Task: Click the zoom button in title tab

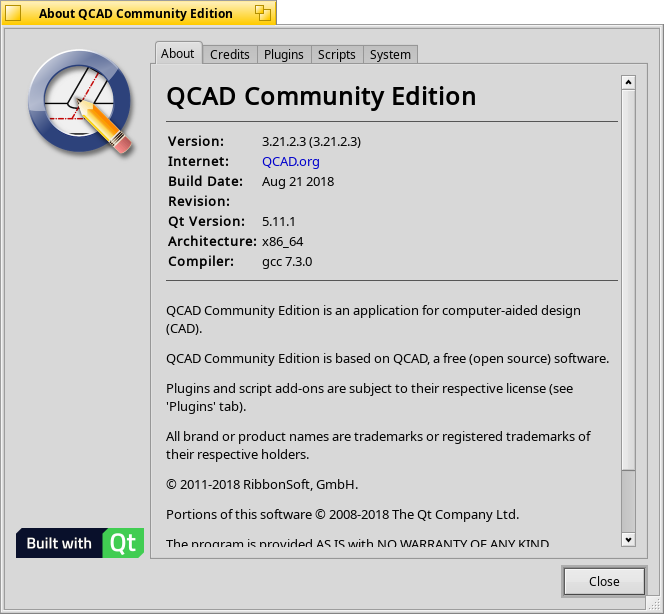Action: 263,13
